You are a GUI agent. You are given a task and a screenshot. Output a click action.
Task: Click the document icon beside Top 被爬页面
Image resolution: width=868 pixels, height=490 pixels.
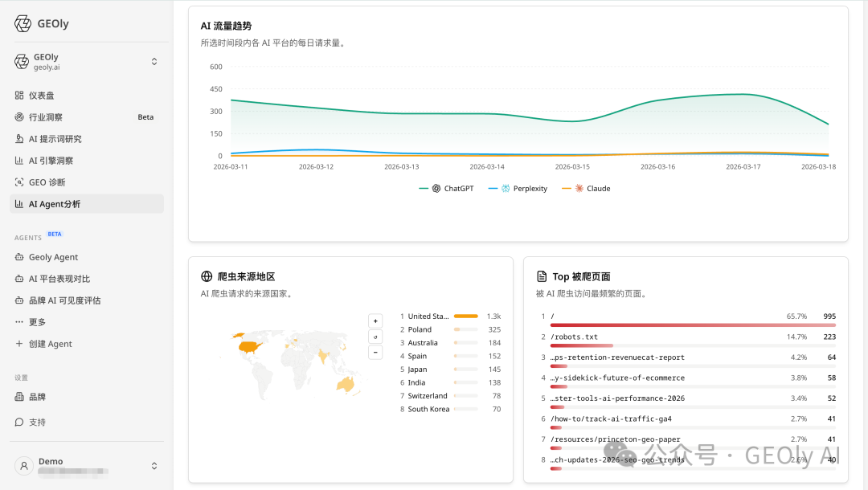[542, 276]
